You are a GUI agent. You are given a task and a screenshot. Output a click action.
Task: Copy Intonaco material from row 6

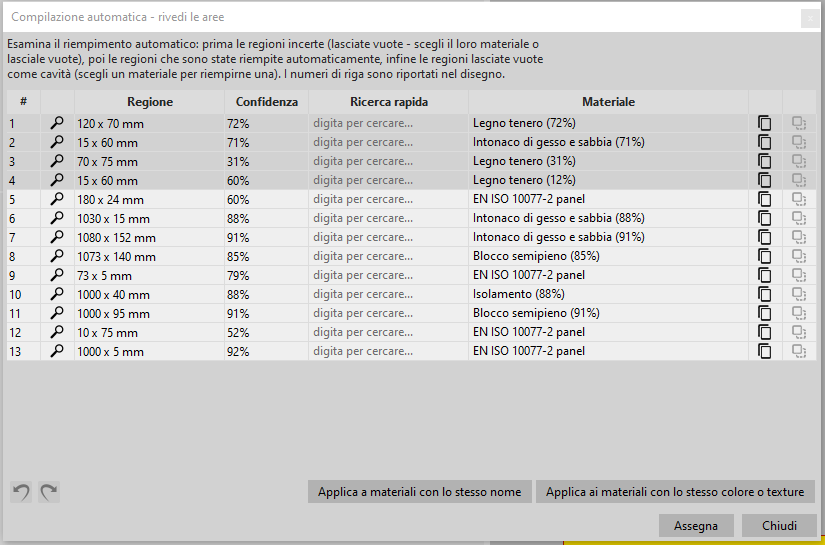click(764, 218)
